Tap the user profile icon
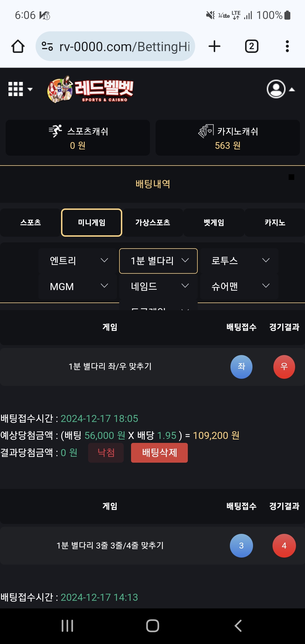The image size is (305, 644). coord(276,89)
